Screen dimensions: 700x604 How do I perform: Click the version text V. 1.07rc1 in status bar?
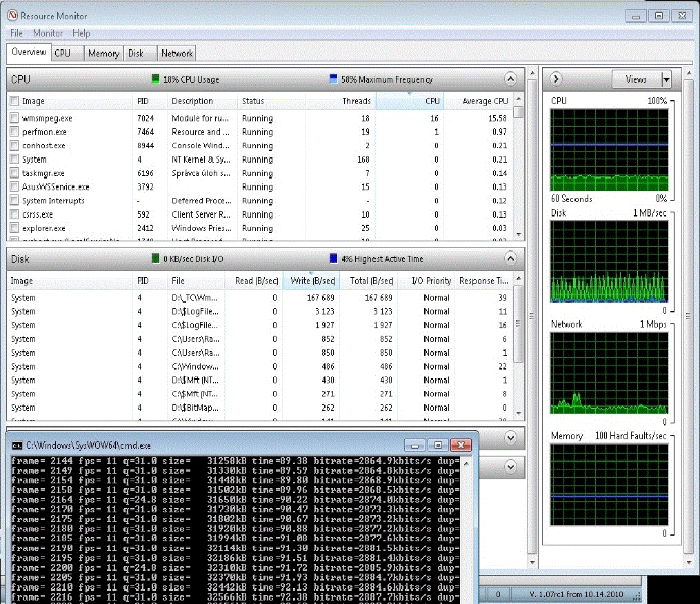(576, 594)
